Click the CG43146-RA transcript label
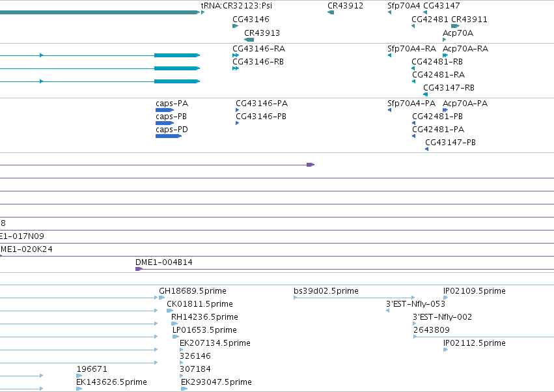Image resolution: width=554 pixels, height=392 pixels. (x=259, y=48)
